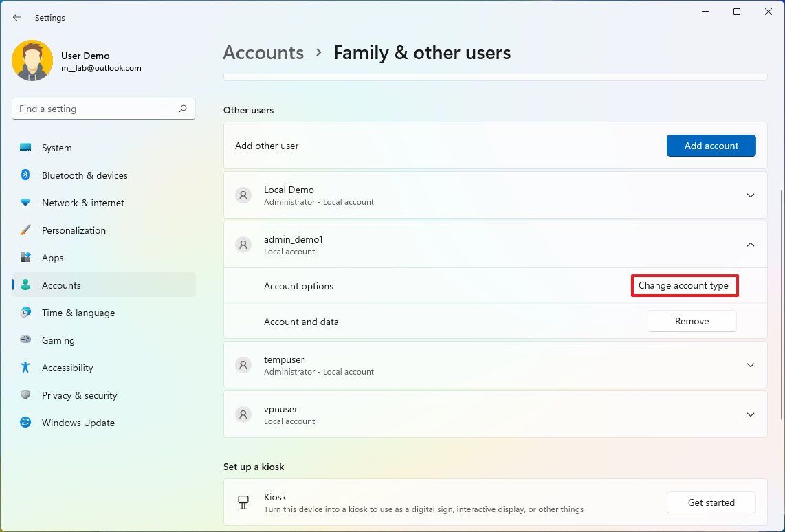
Task: Click Change account type for admin_demo1
Action: point(685,285)
